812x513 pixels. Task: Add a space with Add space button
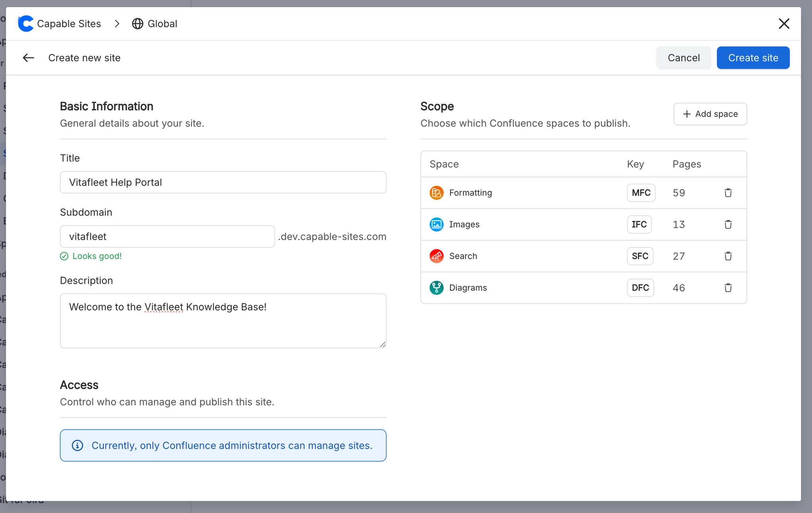coord(710,114)
